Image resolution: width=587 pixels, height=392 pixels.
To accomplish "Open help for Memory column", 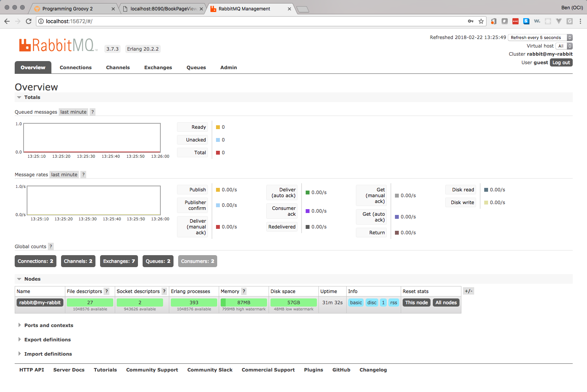I will pyautogui.click(x=244, y=291).
